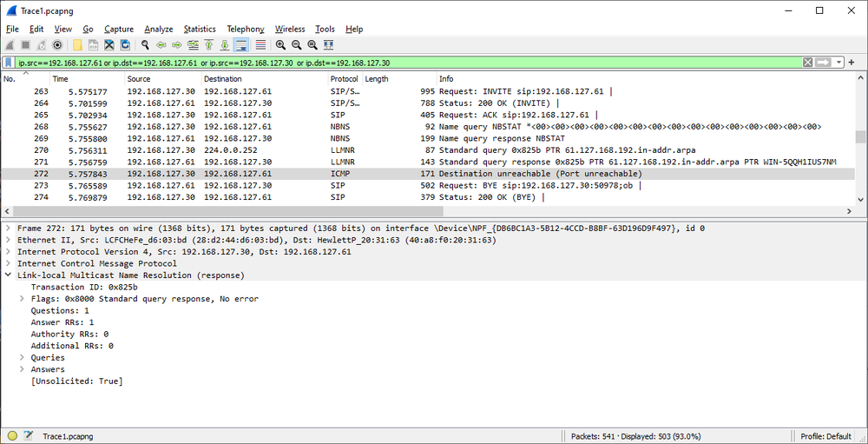
Task: Open the View menu
Action: click(63, 29)
